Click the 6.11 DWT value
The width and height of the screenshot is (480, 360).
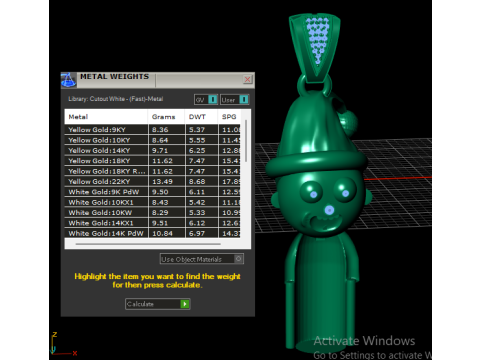pyautogui.click(x=197, y=192)
